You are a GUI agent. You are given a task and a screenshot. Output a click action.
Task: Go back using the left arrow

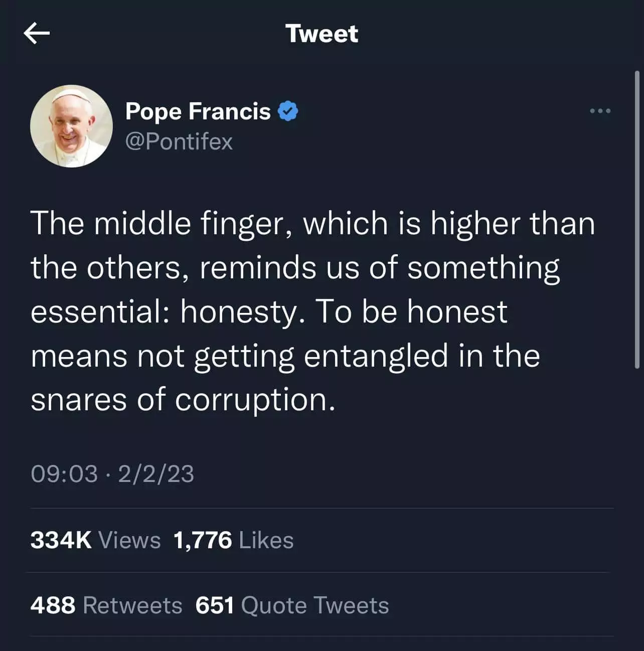pos(37,34)
